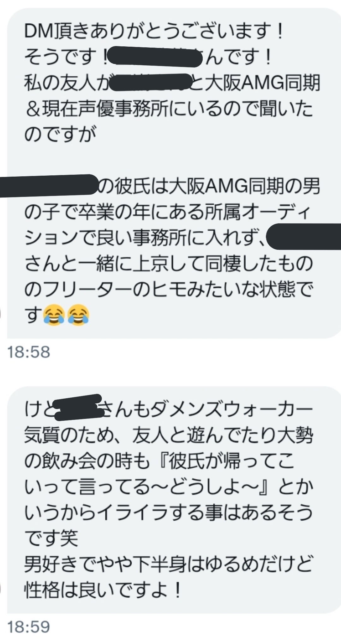Click the black redaction before の彼氏は大阪AMG
Viewport: 341px width, 644px height.
tap(49, 186)
